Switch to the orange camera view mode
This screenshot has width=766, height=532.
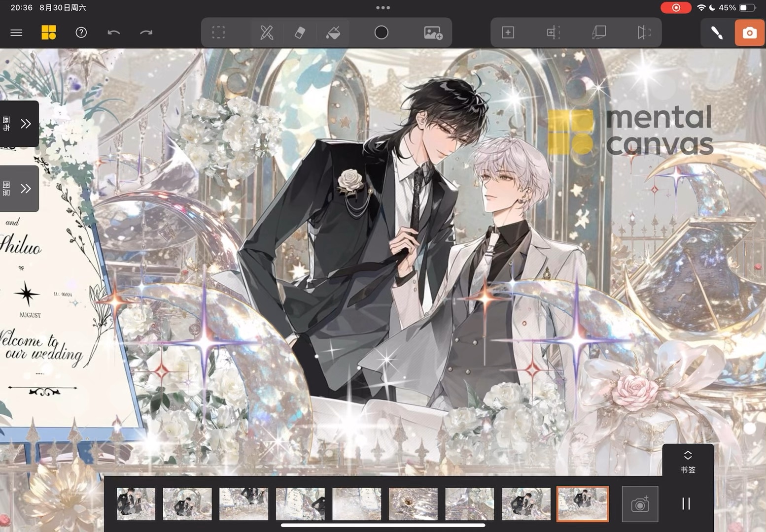[x=749, y=33]
